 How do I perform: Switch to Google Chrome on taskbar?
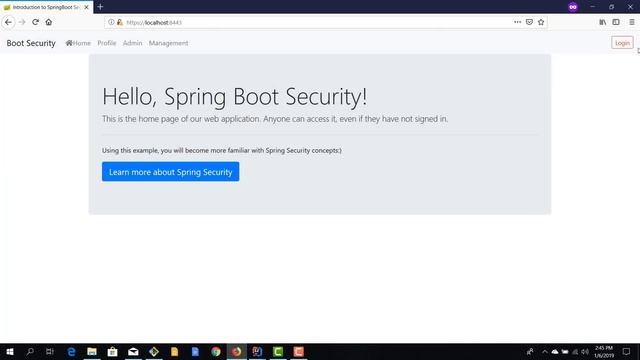click(x=216, y=351)
